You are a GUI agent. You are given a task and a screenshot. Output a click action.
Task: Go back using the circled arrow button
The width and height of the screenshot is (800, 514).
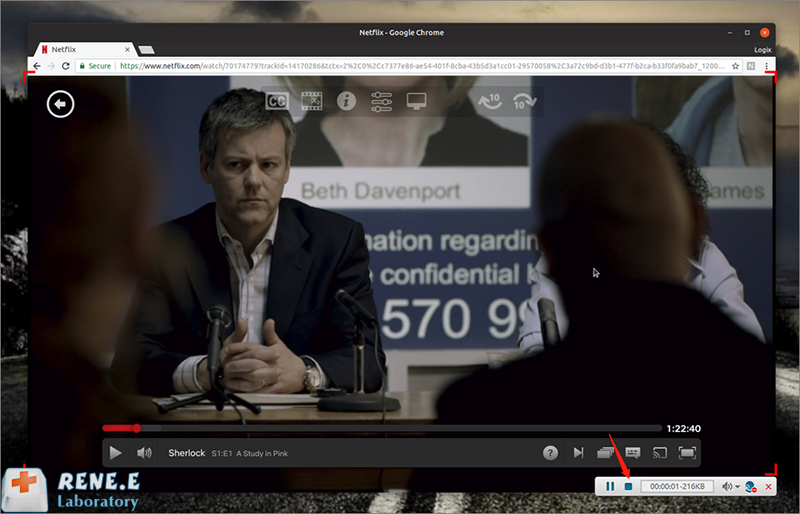click(60, 104)
